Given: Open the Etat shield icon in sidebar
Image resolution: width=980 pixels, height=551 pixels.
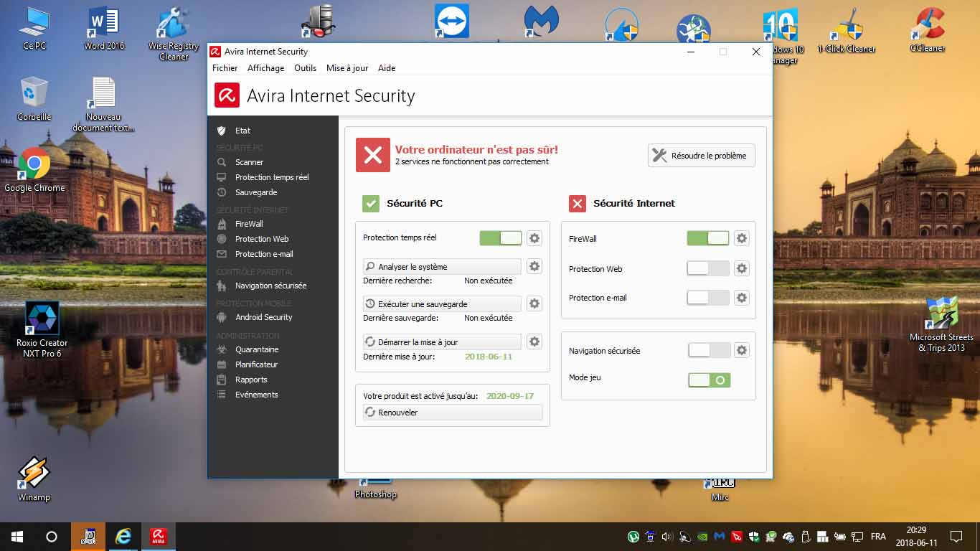Looking at the screenshot, I should pos(222,131).
